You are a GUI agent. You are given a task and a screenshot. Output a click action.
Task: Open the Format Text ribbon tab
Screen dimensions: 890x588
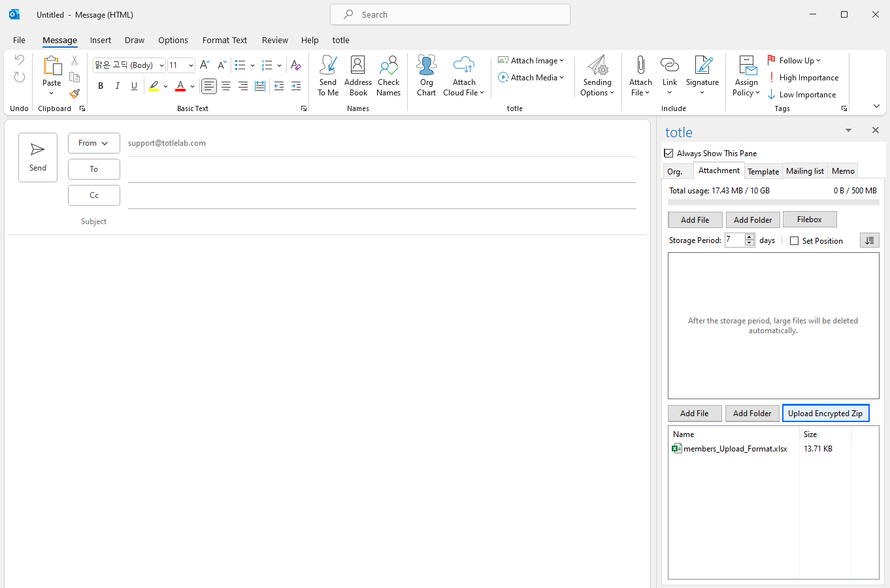pyautogui.click(x=225, y=40)
